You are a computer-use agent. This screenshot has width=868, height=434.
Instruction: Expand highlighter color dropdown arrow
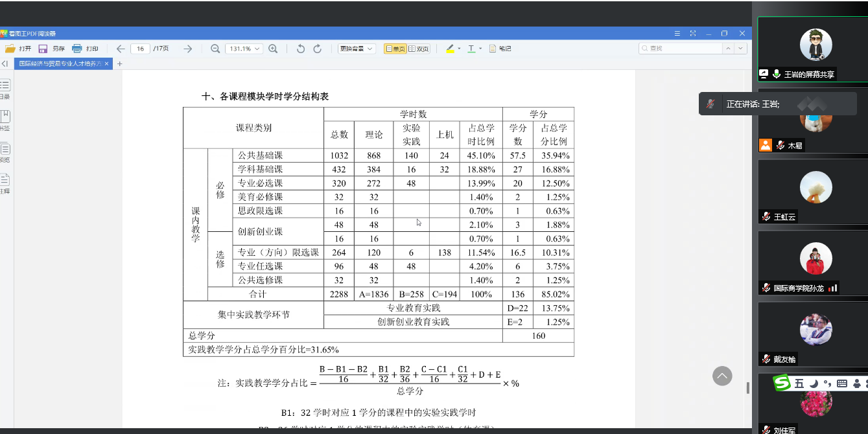460,49
